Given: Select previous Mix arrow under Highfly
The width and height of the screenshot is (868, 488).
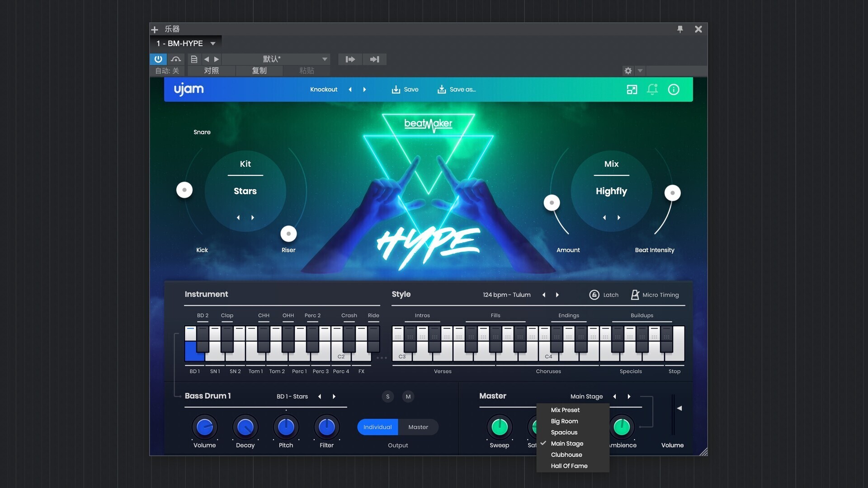Looking at the screenshot, I should pos(604,217).
